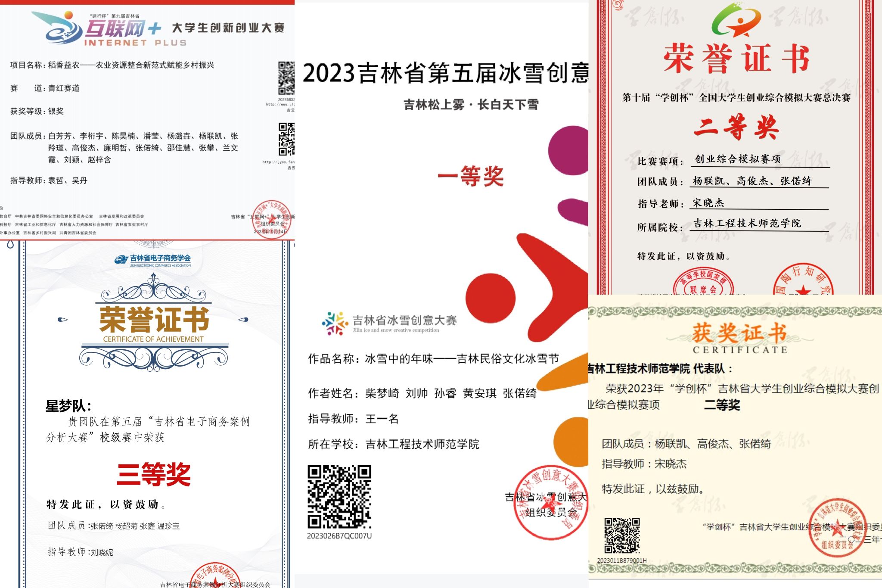Click the red 荣誉证书 heading on right certificate
This screenshot has width=882, height=588.
point(736,59)
